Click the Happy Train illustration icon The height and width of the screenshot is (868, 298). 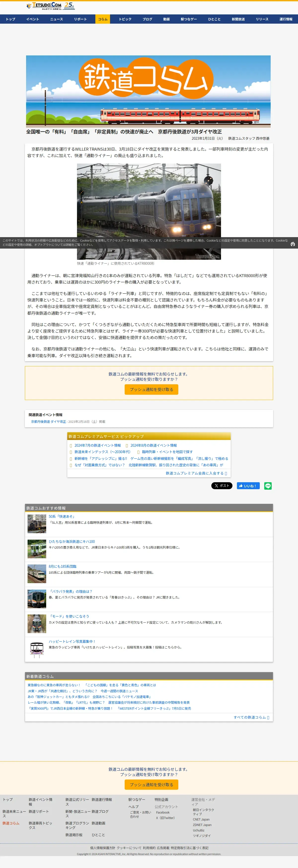click(37, 649)
